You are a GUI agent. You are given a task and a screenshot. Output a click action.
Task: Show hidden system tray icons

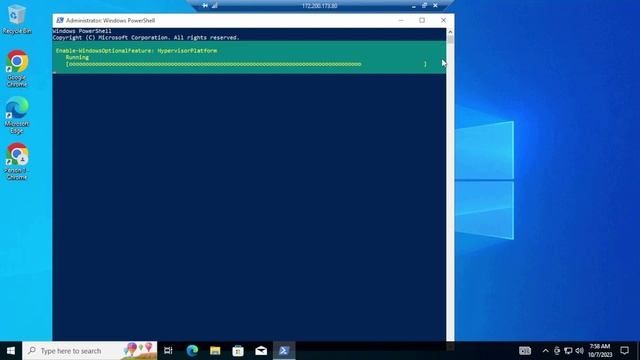pos(545,351)
